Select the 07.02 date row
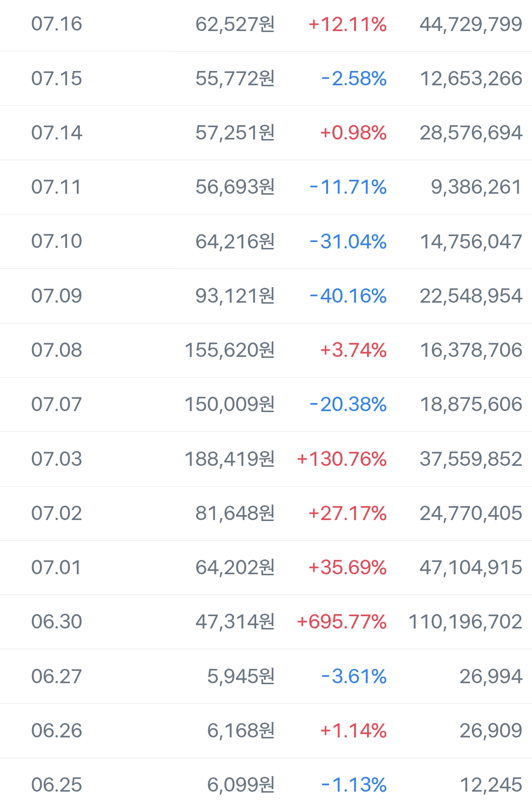The width and height of the screenshot is (532, 801). click(266, 513)
